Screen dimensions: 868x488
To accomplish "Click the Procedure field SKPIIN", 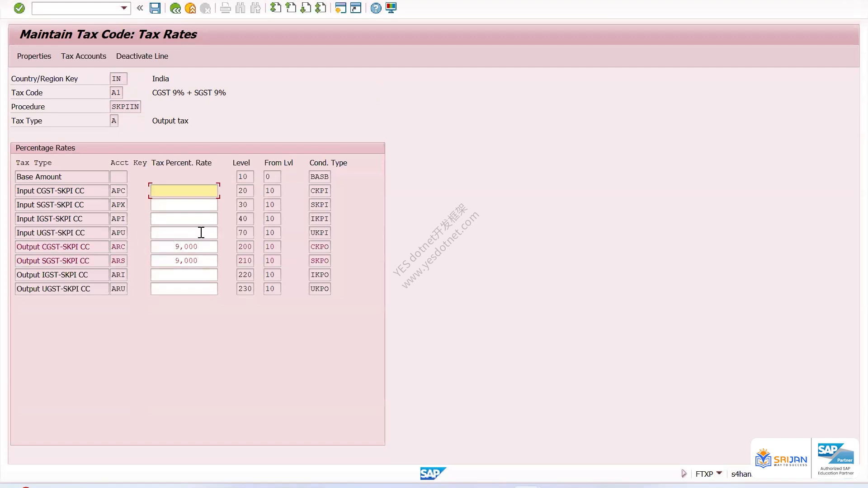I will [x=125, y=107].
